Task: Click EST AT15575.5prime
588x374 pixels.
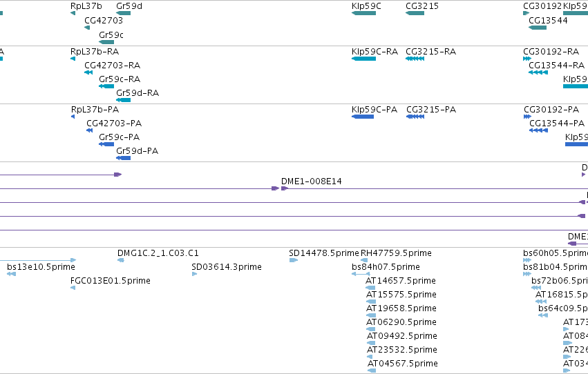Action: pos(371,302)
